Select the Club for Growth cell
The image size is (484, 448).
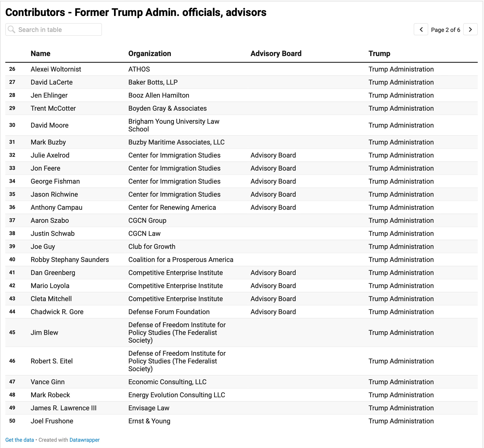coord(152,246)
